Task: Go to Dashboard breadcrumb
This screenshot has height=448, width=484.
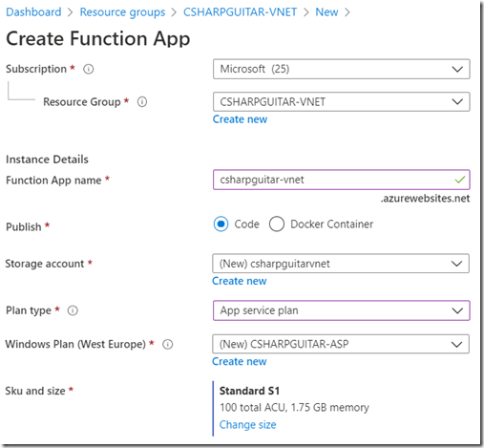Action: (33, 12)
